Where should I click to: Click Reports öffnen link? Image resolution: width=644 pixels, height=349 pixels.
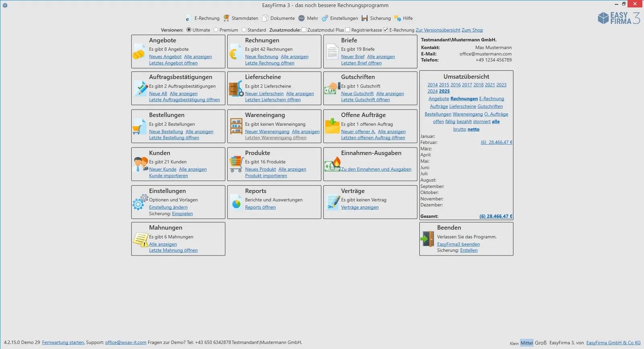coord(260,207)
